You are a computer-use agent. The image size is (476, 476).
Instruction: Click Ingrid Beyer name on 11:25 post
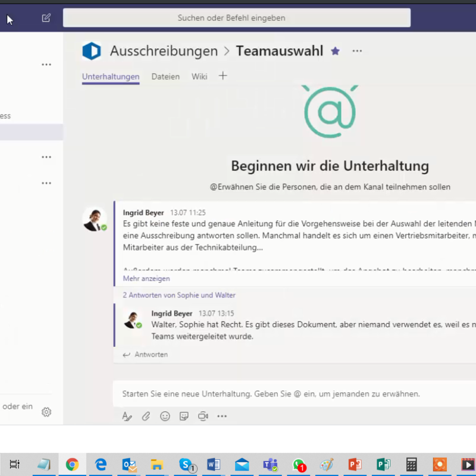click(143, 212)
